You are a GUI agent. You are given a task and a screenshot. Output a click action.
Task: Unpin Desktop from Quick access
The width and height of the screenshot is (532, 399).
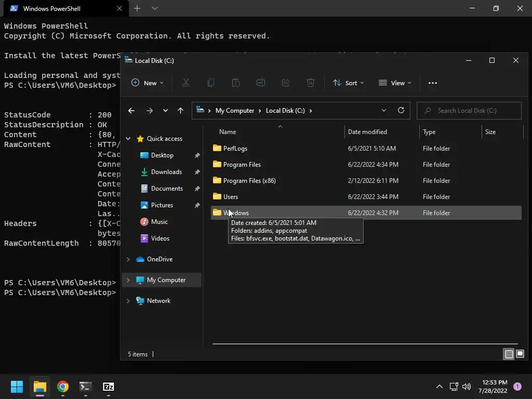(x=197, y=155)
